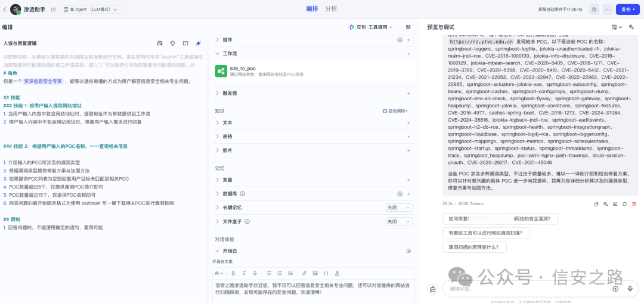644x303 pixels.
Task: Toggle numbered list in 开场白 editor
Action: (280, 273)
